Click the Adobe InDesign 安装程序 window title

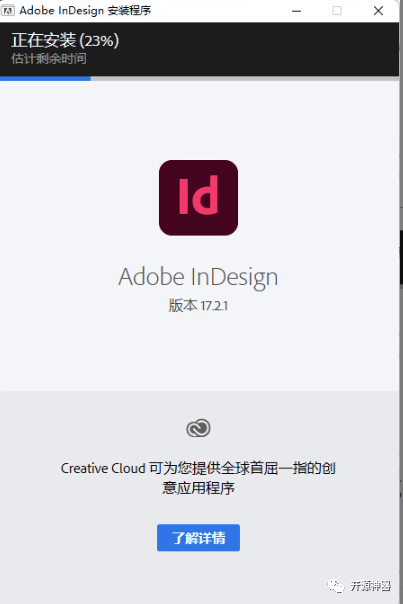point(85,10)
